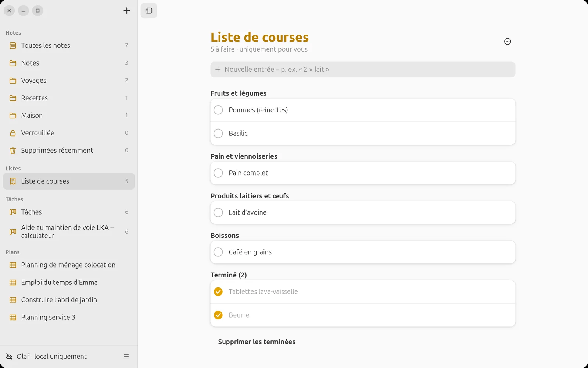Click '5 à faire · uniquement pour vous' subtitle
The width and height of the screenshot is (588, 368).
259,49
